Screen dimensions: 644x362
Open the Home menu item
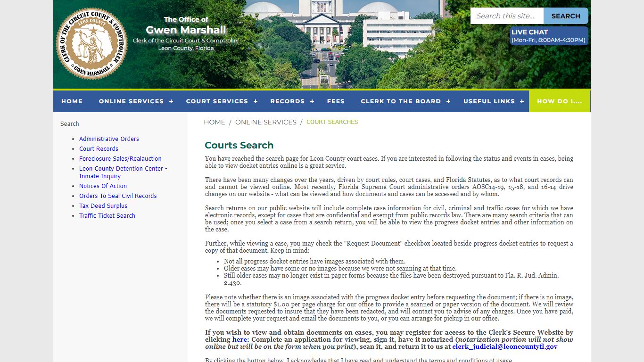pyautogui.click(x=72, y=101)
